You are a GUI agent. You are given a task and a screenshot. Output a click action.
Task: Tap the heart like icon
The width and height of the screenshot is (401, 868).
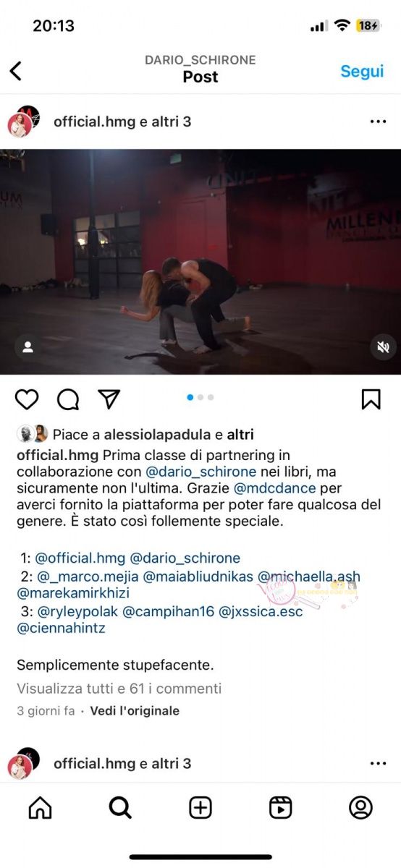[x=27, y=399]
